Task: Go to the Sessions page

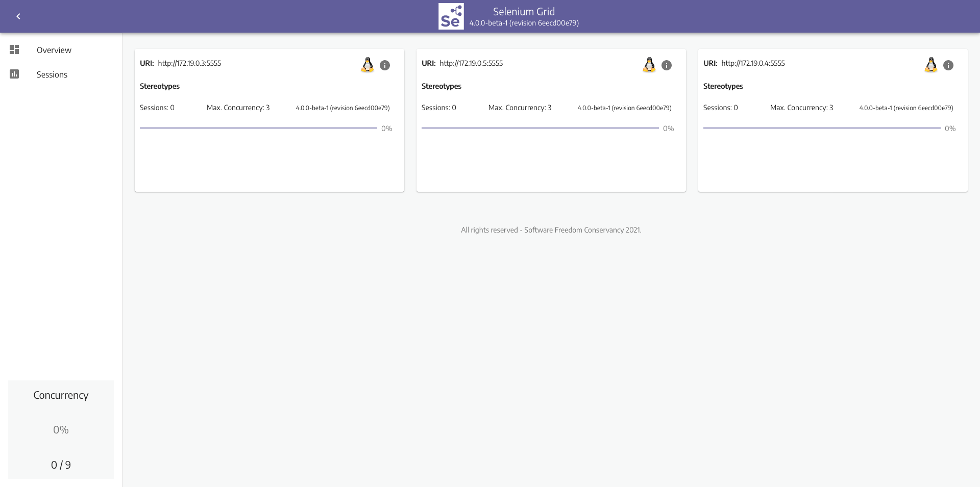Action: 52,74
